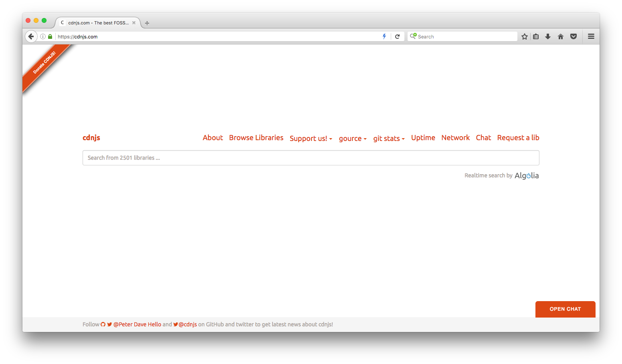Select the cdnjs.com browser tab
Image resolution: width=622 pixels, height=364 pixels.
pos(98,23)
